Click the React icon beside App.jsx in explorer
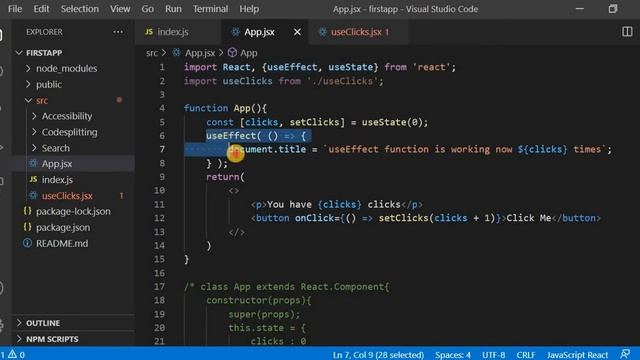This screenshot has height=360, width=640. coord(33,164)
